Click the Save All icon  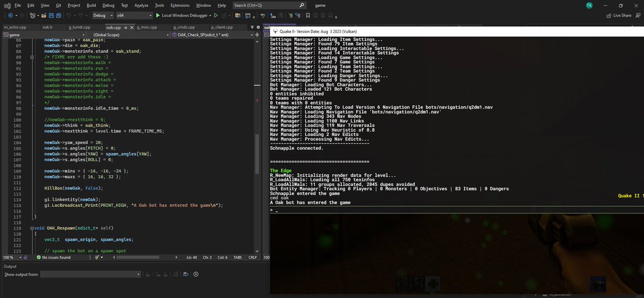[58, 16]
